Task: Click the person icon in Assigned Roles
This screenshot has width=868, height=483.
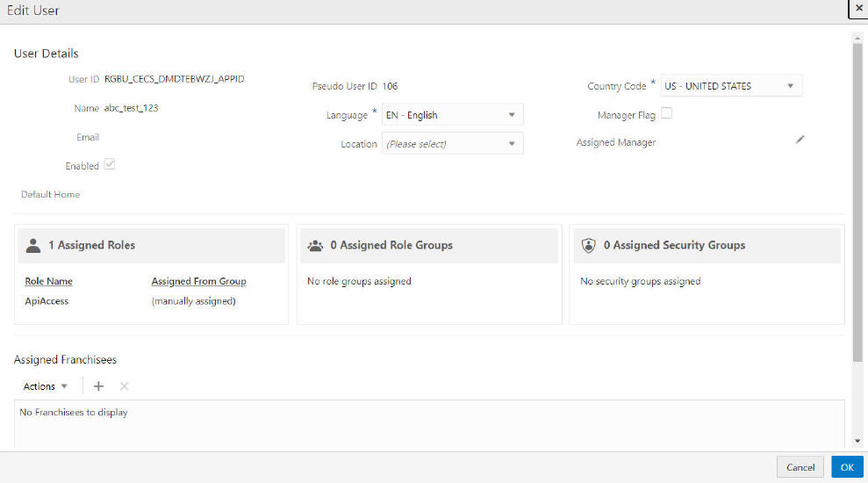Action: [x=33, y=246]
